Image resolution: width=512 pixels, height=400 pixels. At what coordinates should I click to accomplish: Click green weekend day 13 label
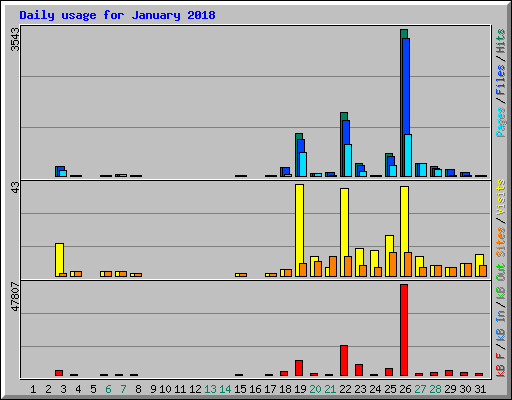click(x=210, y=389)
